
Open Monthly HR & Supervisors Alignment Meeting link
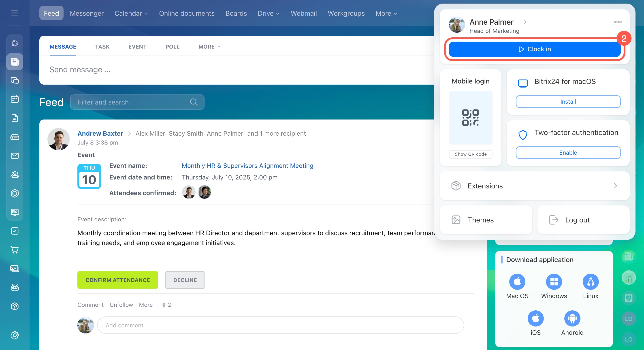pos(247,166)
